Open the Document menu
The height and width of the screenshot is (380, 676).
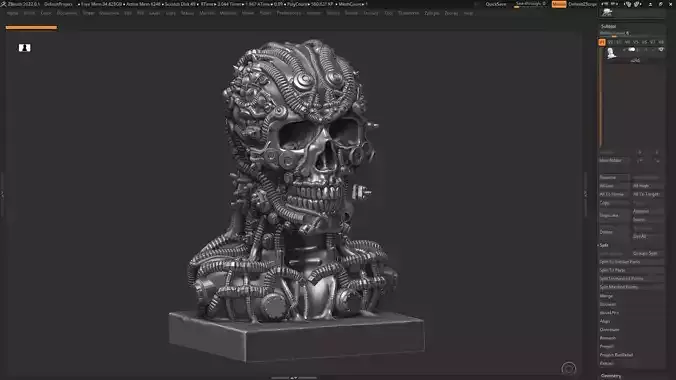click(x=67, y=13)
